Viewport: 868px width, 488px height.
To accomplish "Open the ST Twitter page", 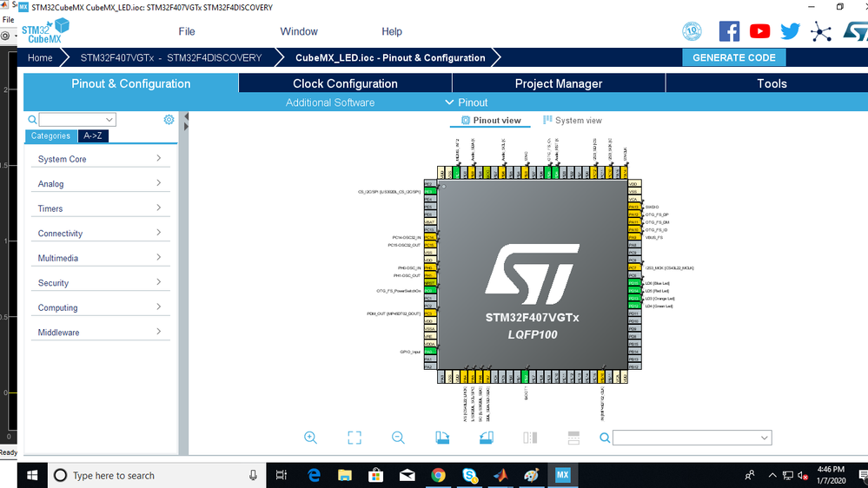I will tap(790, 31).
